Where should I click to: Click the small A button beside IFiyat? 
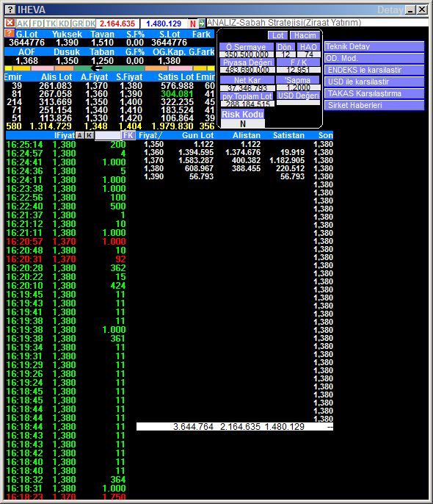[x=79, y=135]
